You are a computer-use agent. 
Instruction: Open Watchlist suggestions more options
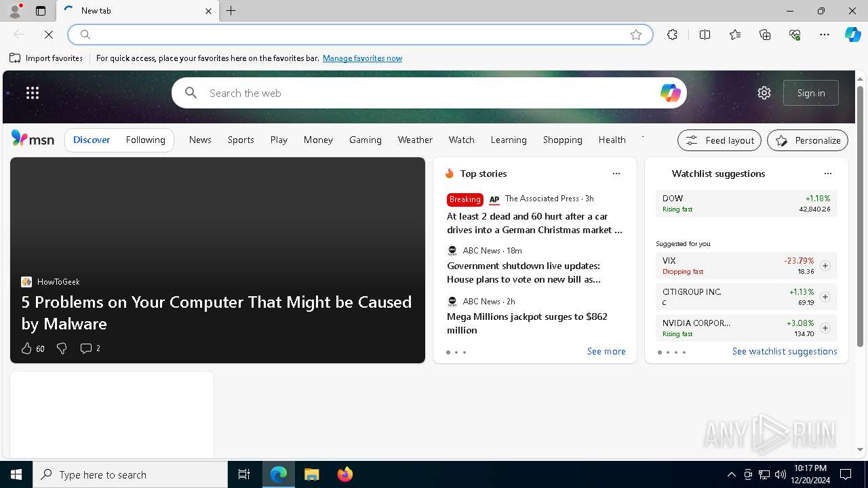[828, 174]
